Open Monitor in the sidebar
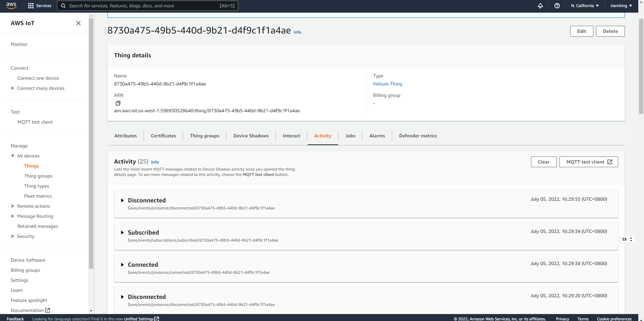Screen dimensions: 644x321 pyautogui.click(x=19, y=44)
